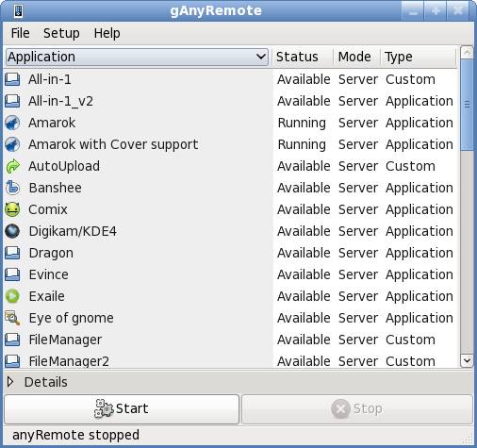Click the scrollbar down arrow

(x=467, y=360)
